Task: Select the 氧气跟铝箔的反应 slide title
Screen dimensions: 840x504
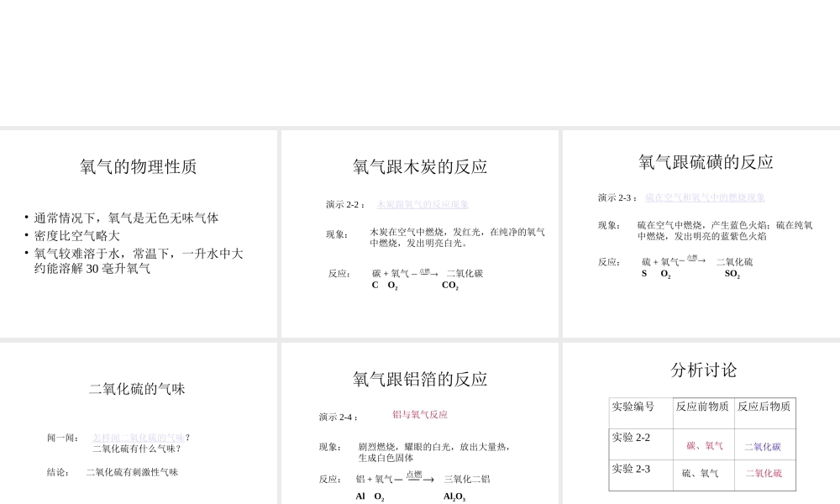Action: coord(419,379)
